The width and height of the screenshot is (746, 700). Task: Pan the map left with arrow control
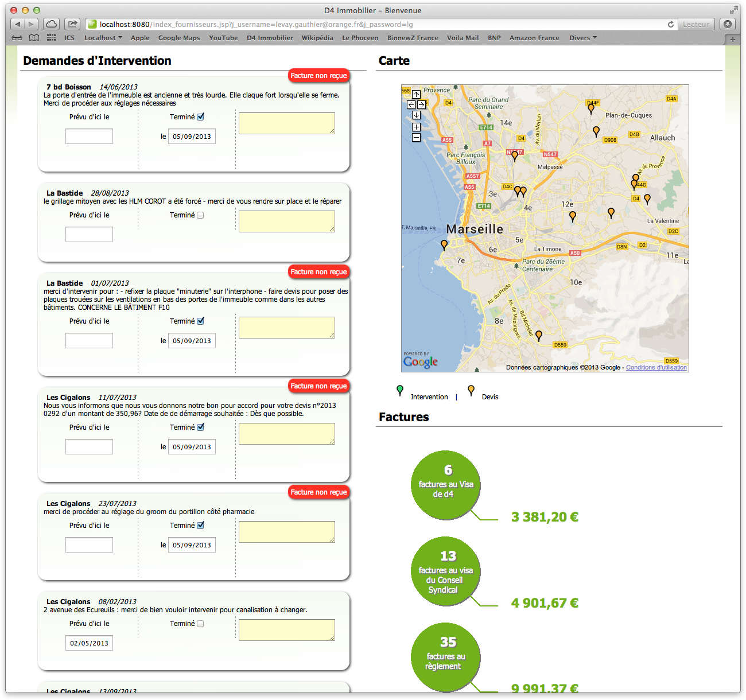(x=411, y=104)
